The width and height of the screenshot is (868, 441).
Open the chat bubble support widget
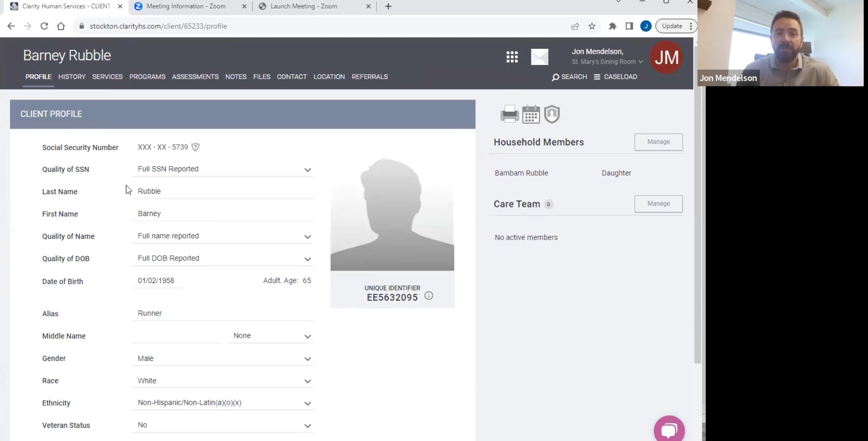point(669,429)
